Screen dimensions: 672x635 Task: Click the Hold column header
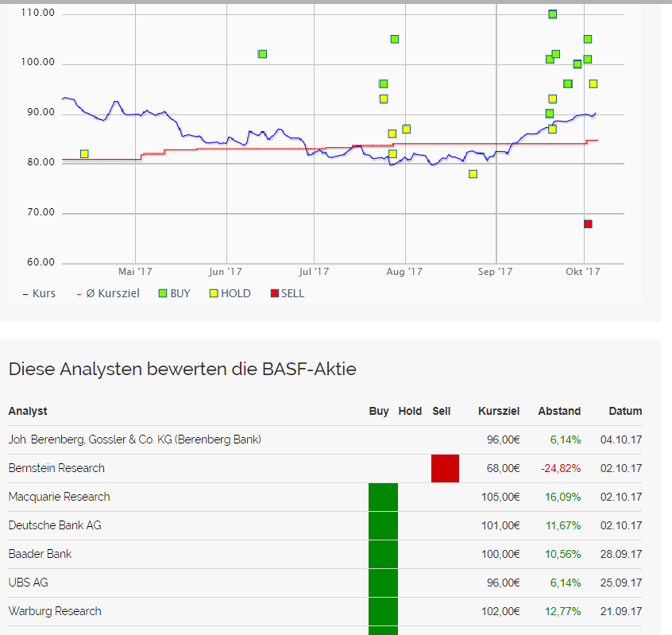click(410, 411)
